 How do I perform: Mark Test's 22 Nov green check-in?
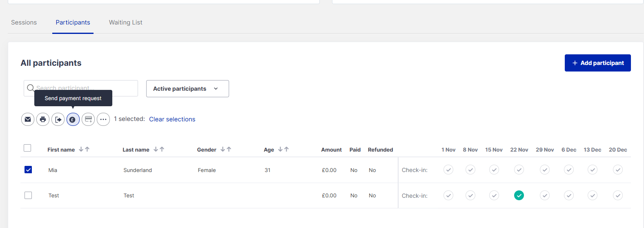pos(519,196)
